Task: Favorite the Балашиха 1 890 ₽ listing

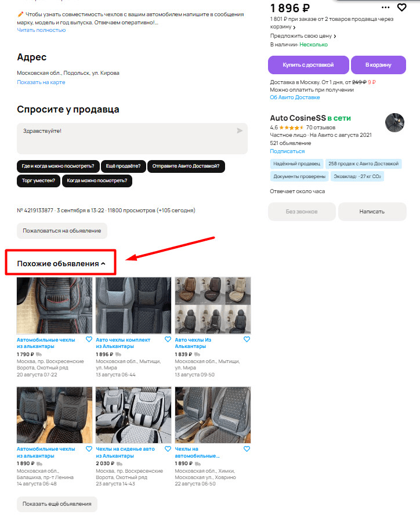Action: pyautogui.click(x=89, y=449)
